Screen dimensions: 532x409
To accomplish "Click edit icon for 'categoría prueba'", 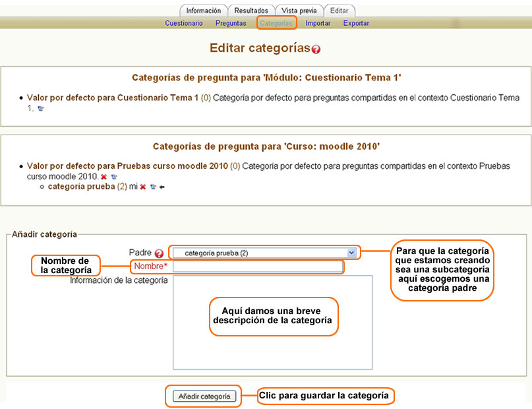I will (153, 187).
